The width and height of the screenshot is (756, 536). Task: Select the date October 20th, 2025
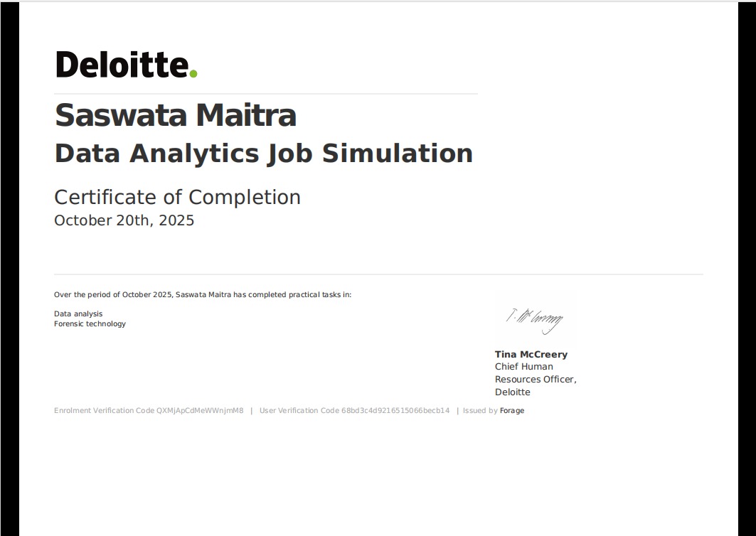[124, 221]
